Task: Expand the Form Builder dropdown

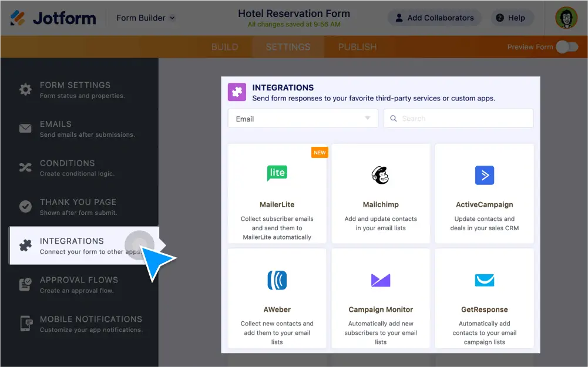Action: [145, 18]
